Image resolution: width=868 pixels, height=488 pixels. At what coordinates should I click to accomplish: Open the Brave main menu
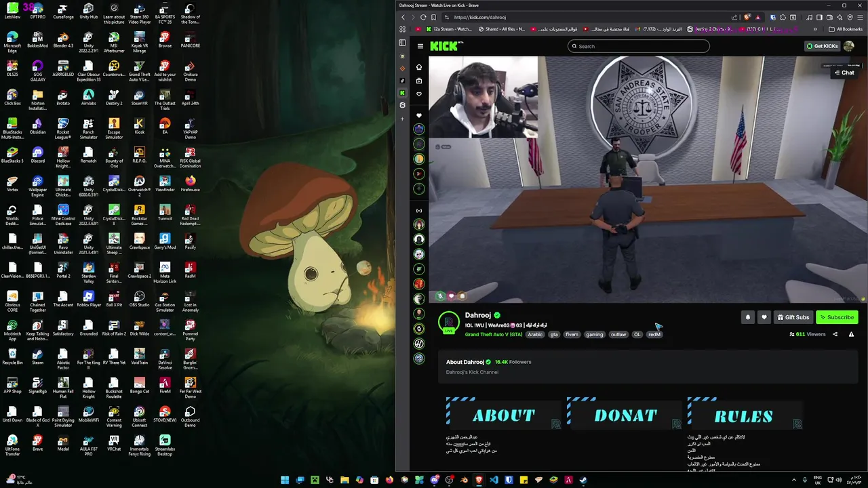[x=861, y=17]
